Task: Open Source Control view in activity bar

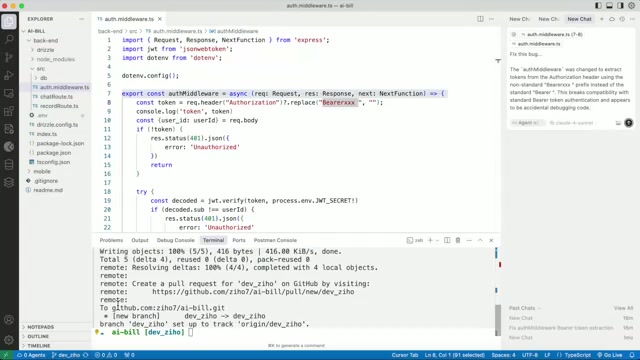Action: coord(9,57)
